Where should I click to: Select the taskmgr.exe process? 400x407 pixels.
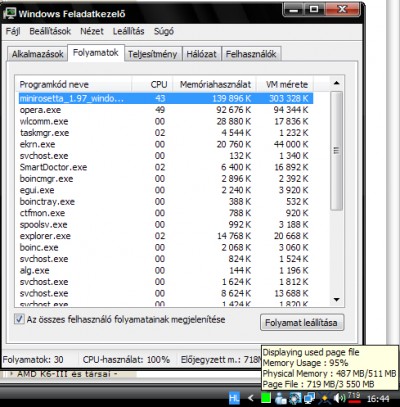coord(165,133)
